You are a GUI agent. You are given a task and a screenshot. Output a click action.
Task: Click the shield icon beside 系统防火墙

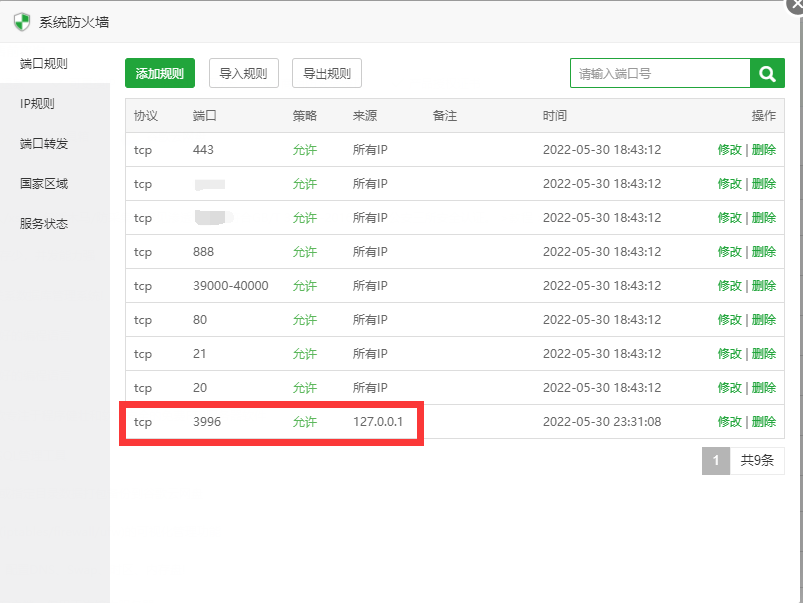point(21,21)
